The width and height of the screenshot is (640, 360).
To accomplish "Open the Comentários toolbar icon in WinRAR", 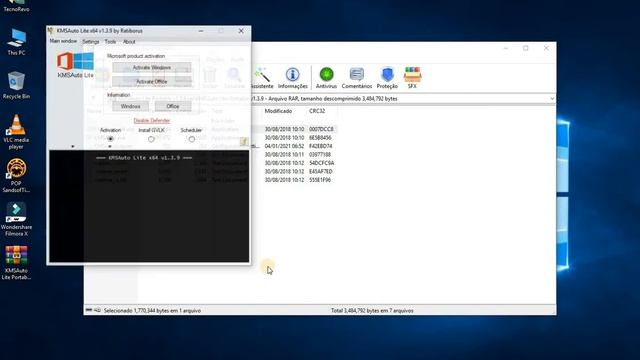I will (x=357, y=78).
